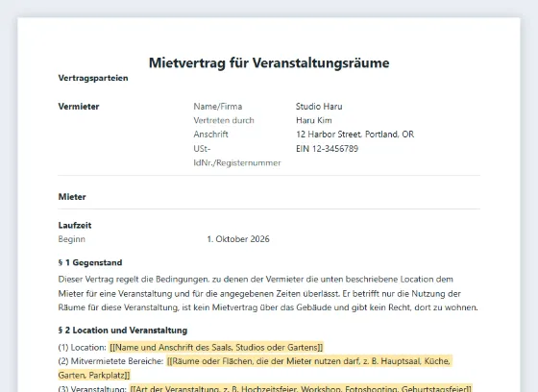
Task: Click the paragraph starting 'Dieser Vertrag regelt'
Action: [268, 293]
